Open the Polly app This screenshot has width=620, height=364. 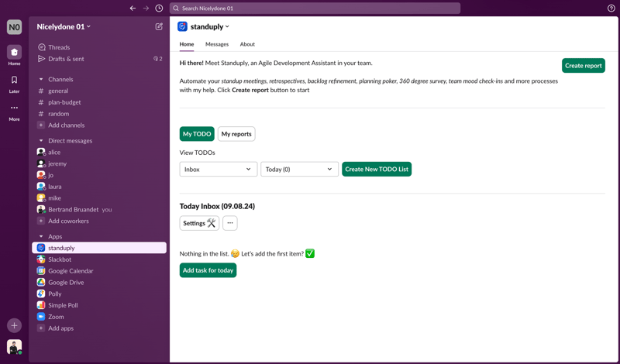[99, 294]
